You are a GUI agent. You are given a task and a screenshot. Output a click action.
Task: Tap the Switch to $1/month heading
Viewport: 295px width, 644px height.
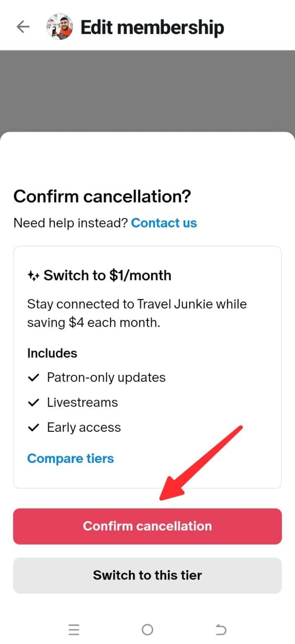tap(107, 275)
